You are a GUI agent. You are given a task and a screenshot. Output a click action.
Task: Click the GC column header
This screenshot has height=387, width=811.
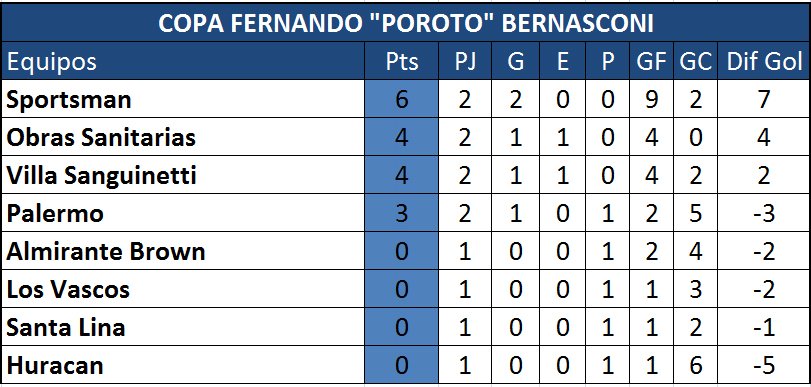pyautogui.click(x=696, y=61)
